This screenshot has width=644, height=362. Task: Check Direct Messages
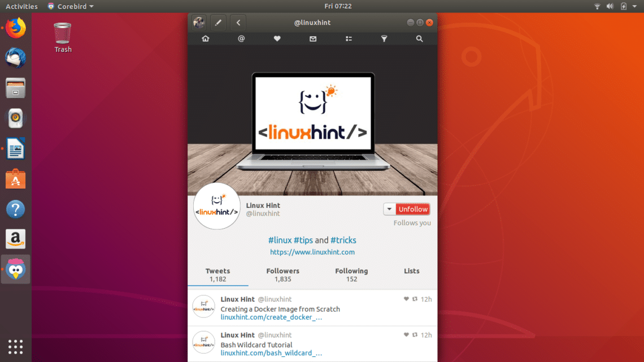[x=312, y=38]
